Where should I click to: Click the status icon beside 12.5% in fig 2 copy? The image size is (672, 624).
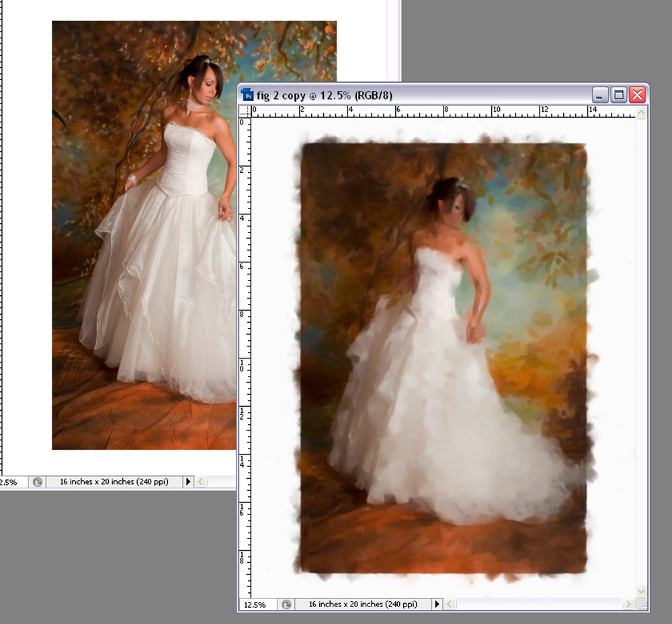286,604
